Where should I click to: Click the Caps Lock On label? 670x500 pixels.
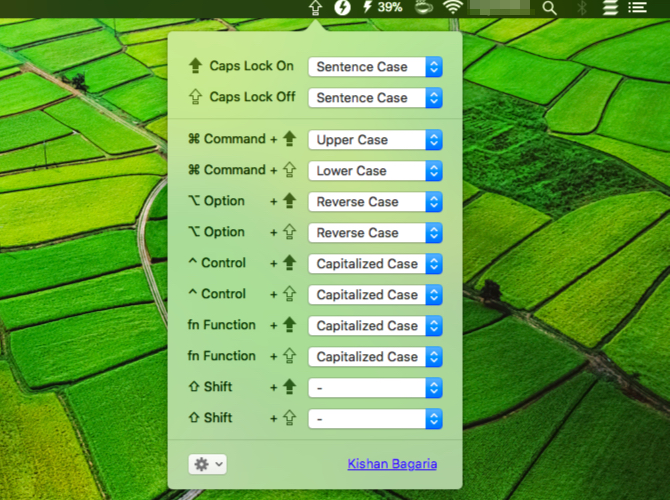click(251, 66)
